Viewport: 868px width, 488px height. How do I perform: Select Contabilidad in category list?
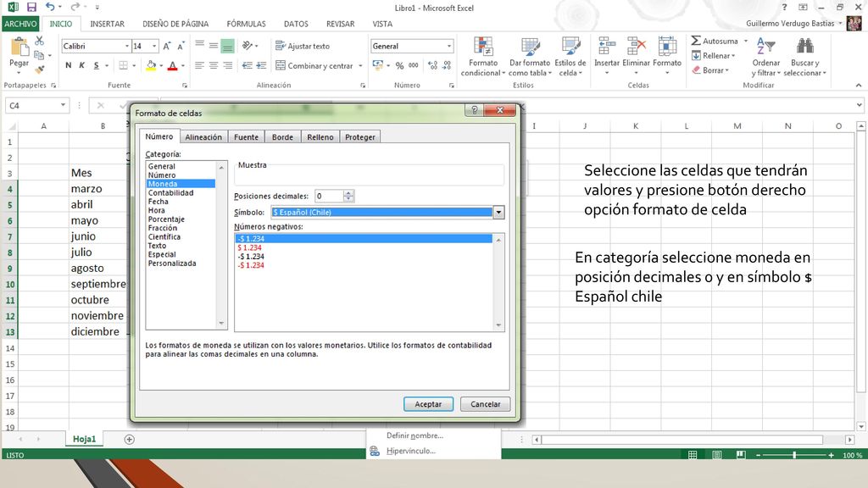pos(170,192)
